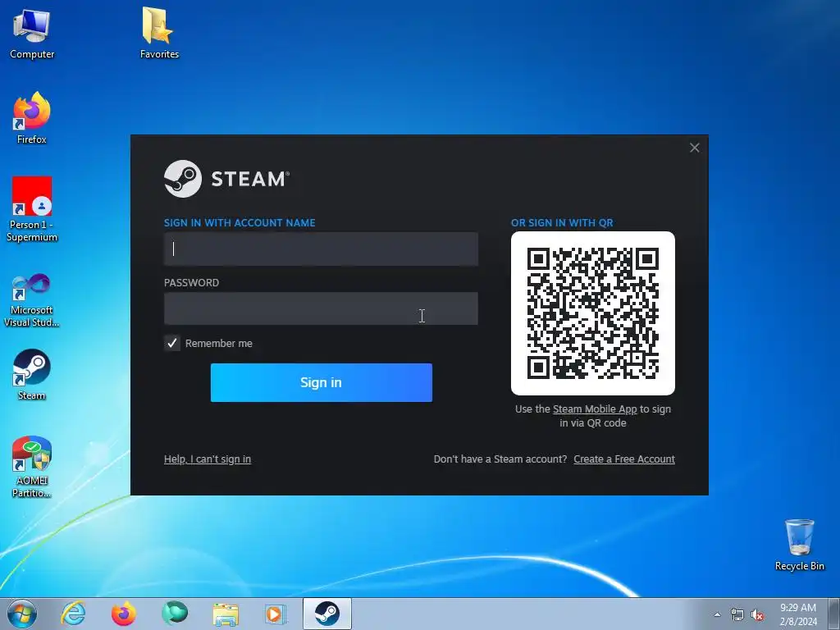Select the Steam desktop shortcut
Viewport: 840px width, 630px height.
[x=32, y=374]
